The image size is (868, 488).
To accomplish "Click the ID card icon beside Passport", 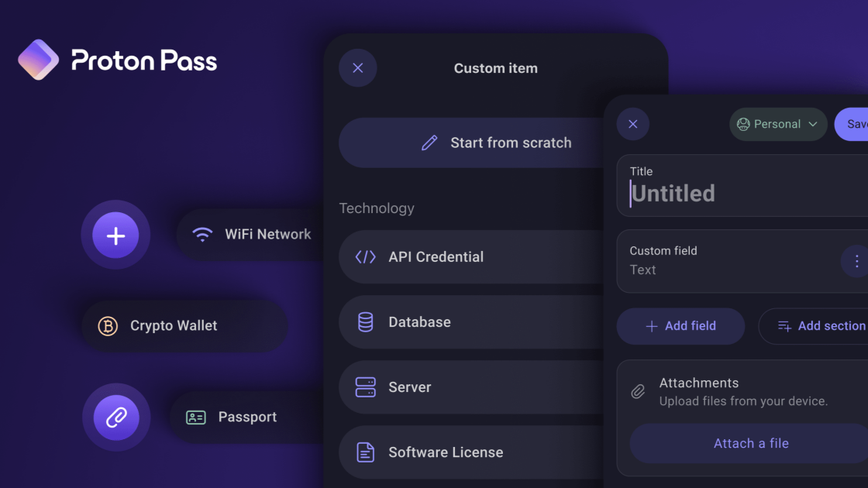I will coord(196,418).
